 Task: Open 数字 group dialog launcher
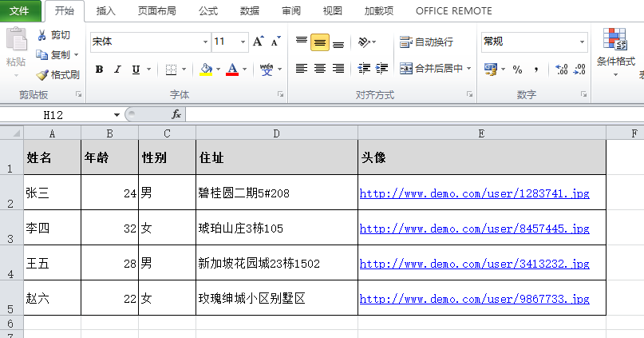point(583,94)
